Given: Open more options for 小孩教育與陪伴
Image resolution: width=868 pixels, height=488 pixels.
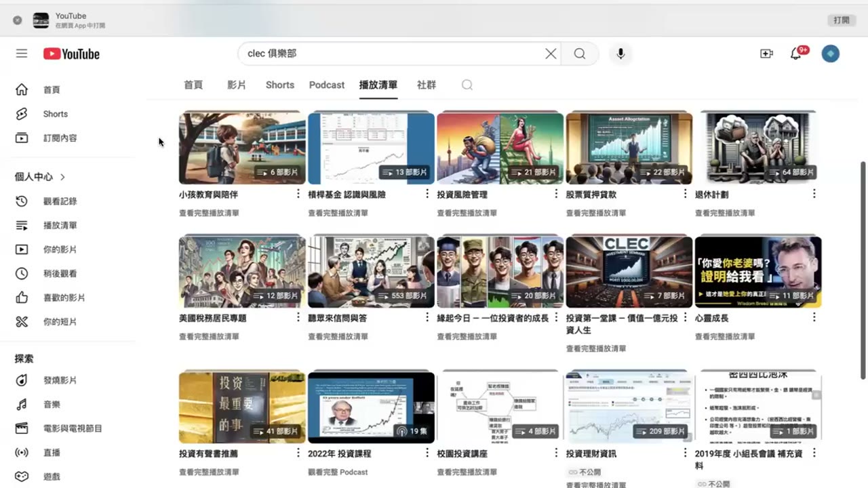Looking at the screenshot, I should pyautogui.click(x=298, y=194).
